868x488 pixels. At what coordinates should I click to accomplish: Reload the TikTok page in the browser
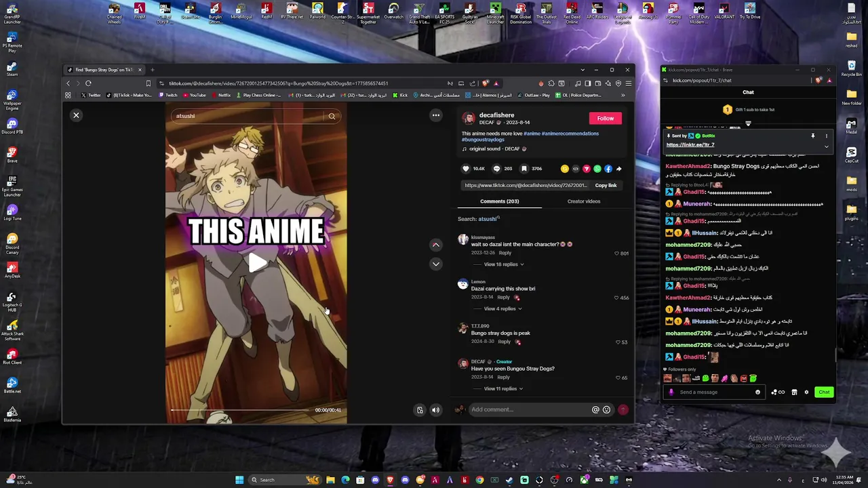(88, 83)
